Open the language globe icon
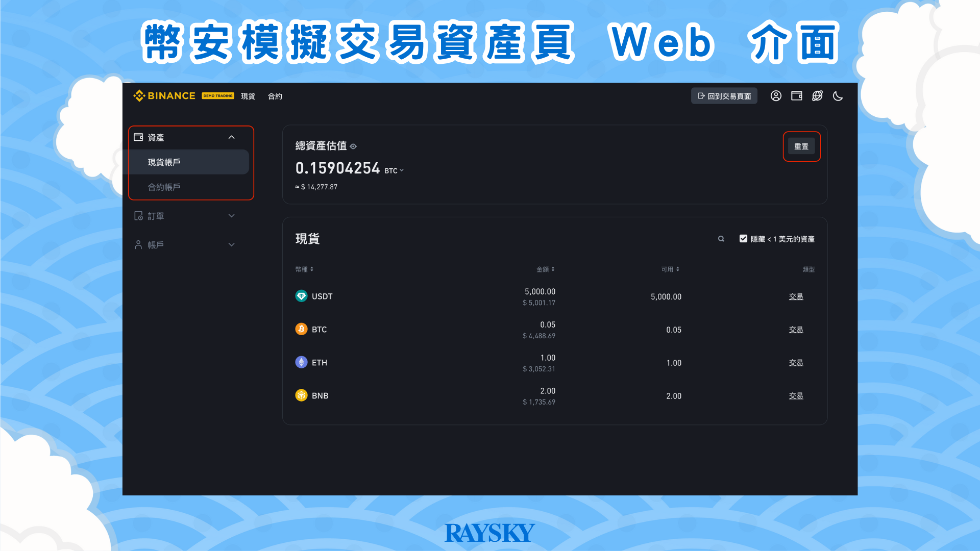 click(x=817, y=96)
